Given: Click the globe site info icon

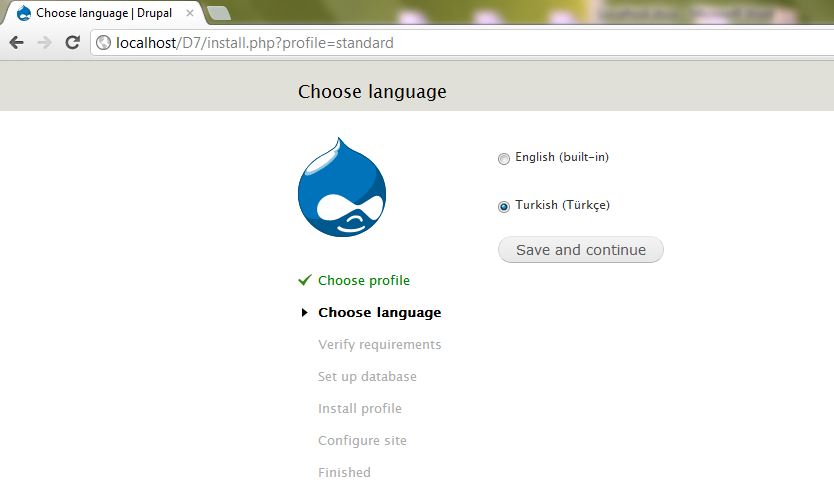Looking at the screenshot, I should (x=103, y=43).
